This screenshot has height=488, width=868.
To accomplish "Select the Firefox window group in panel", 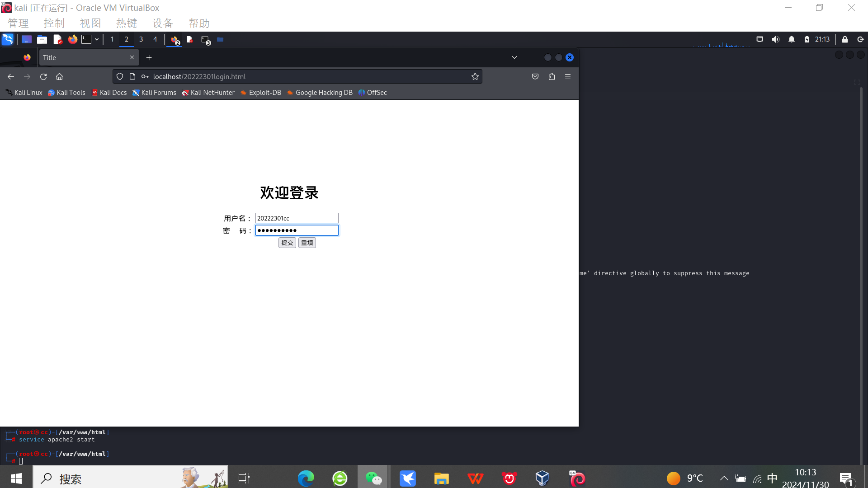I will [x=175, y=40].
